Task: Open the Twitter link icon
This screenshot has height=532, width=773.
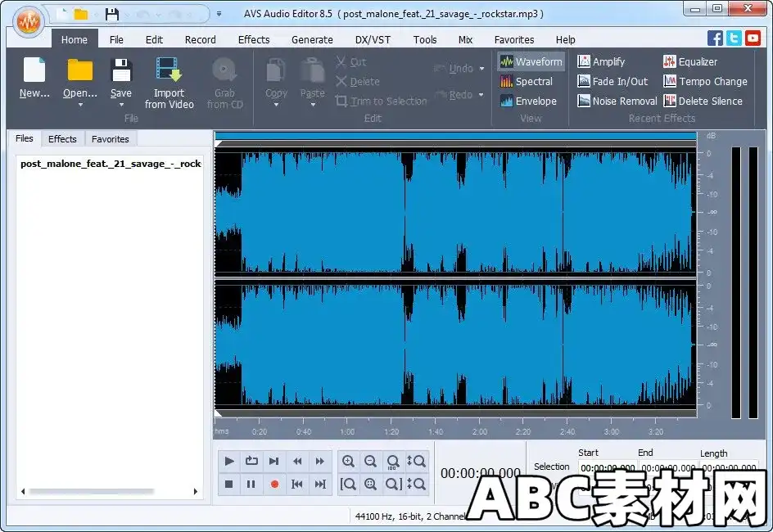Action: [734, 38]
